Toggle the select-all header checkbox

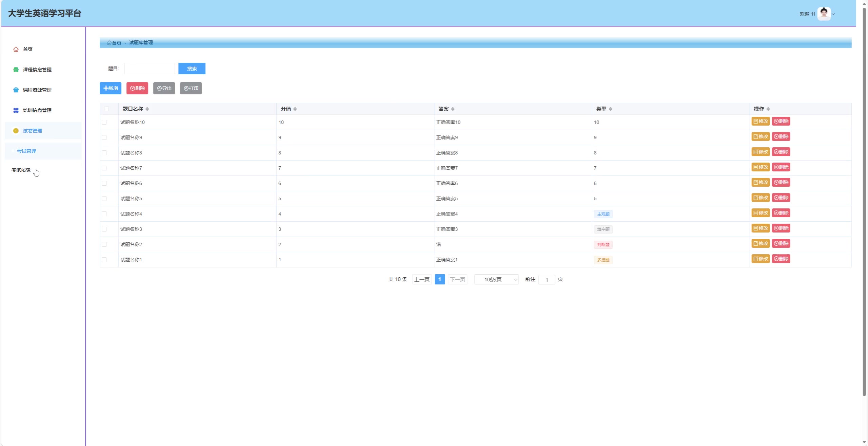[106, 109]
